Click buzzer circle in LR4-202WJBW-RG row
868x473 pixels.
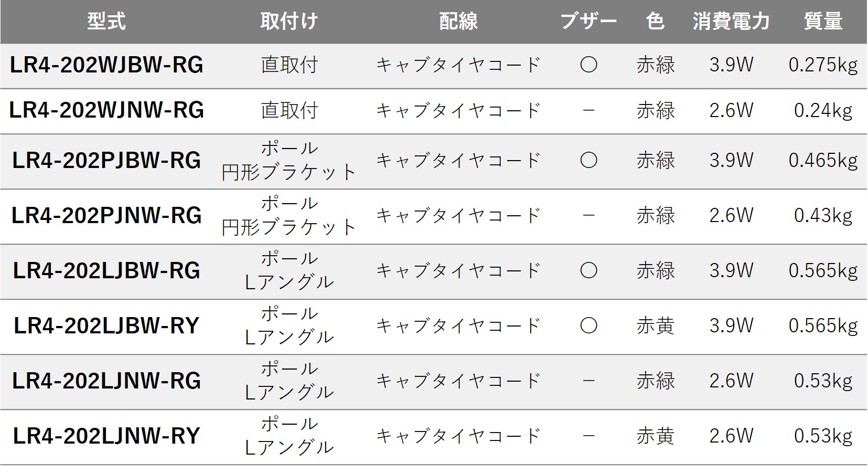tap(588, 65)
